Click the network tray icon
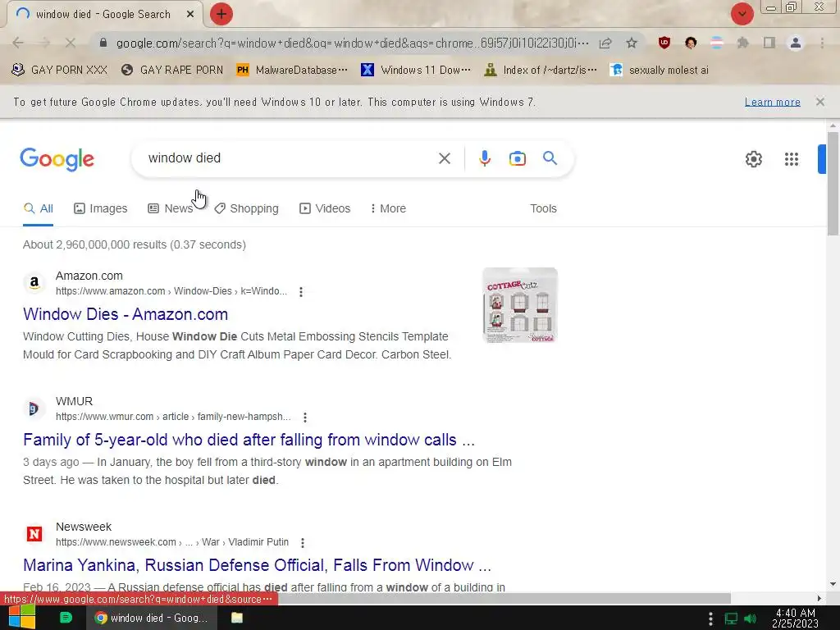The width and height of the screenshot is (840, 630). [731, 619]
